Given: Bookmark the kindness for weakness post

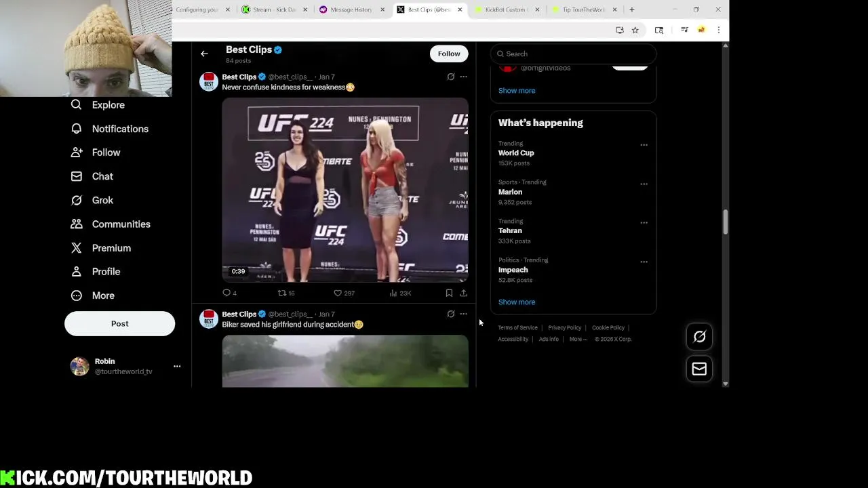Looking at the screenshot, I should 449,293.
